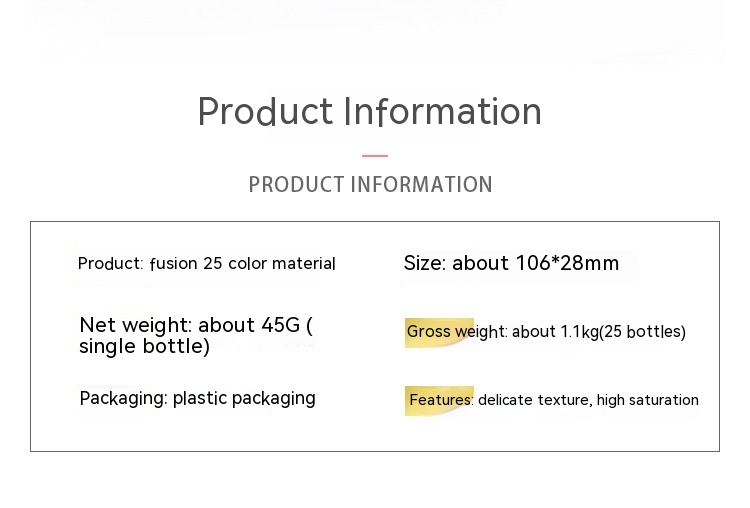Select the "Product:" field label
750x508 pixels.
[110, 264]
